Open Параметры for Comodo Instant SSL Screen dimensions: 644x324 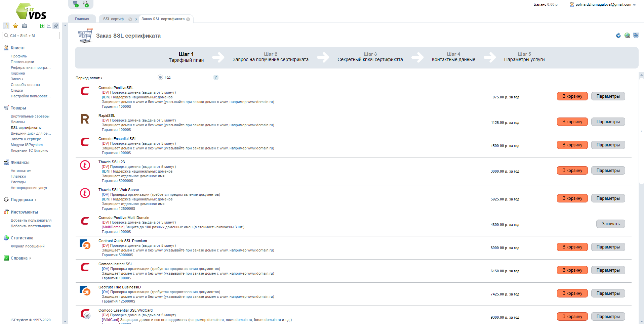[x=608, y=270]
